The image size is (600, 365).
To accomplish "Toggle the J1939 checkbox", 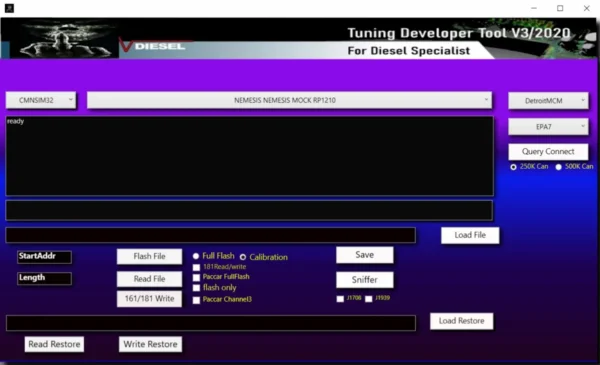I will 368,299.
